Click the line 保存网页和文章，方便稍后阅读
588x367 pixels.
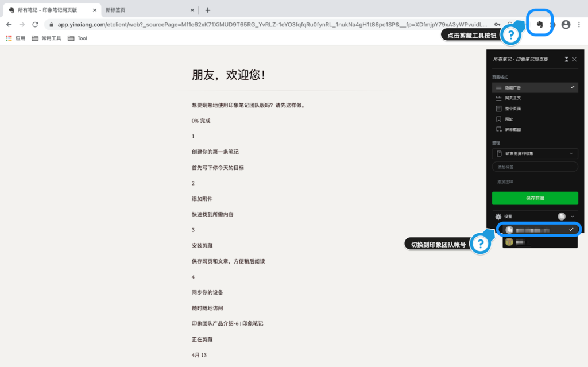[x=229, y=261]
